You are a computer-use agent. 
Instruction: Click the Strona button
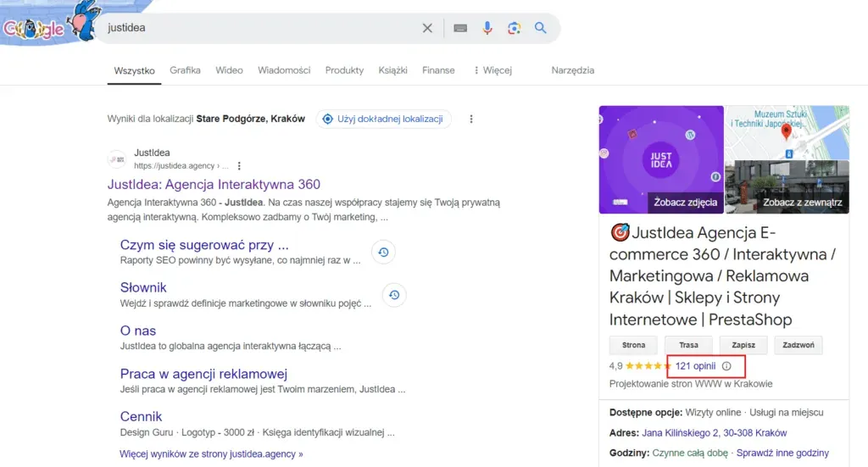(x=633, y=345)
